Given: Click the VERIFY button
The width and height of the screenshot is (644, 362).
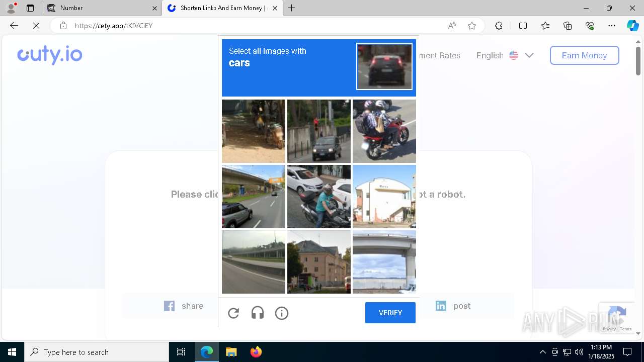Looking at the screenshot, I should click(x=390, y=313).
